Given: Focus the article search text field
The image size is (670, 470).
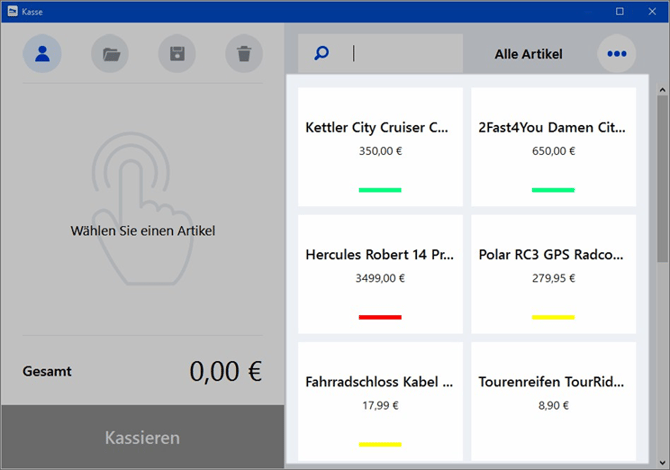Looking at the screenshot, I should pyautogui.click(x=405, y=53).
